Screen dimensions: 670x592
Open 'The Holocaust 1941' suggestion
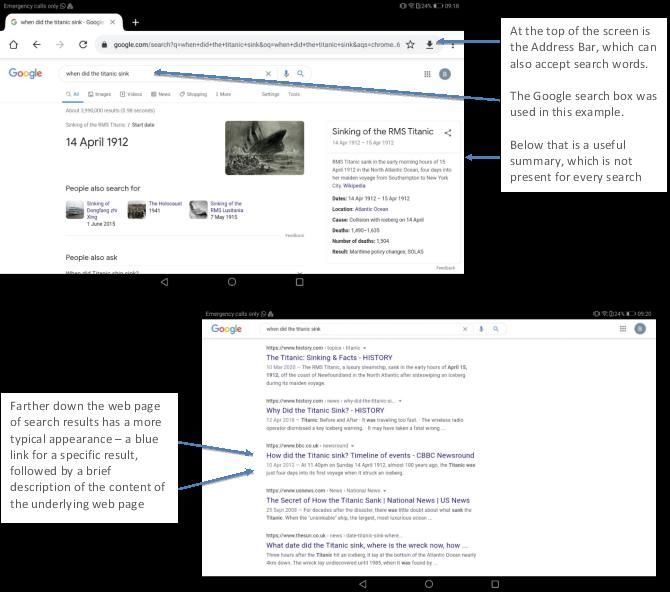coord(155,209)
